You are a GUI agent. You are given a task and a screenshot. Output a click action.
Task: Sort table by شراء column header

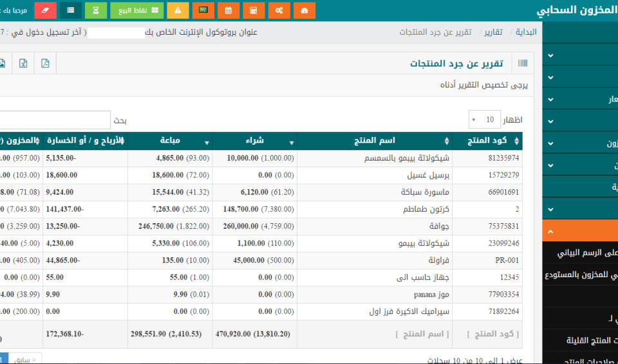tap(254, 141)
